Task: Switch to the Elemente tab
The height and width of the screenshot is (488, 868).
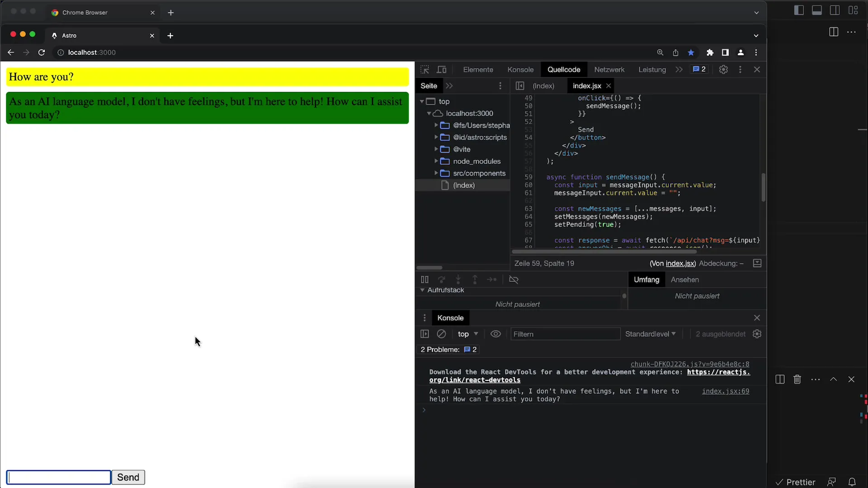Action: tap(478, 70)
